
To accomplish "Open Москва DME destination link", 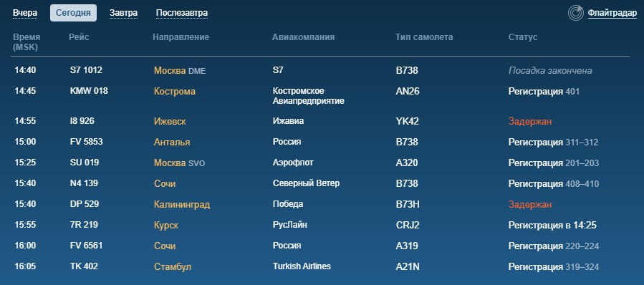I will coord(180,71).
